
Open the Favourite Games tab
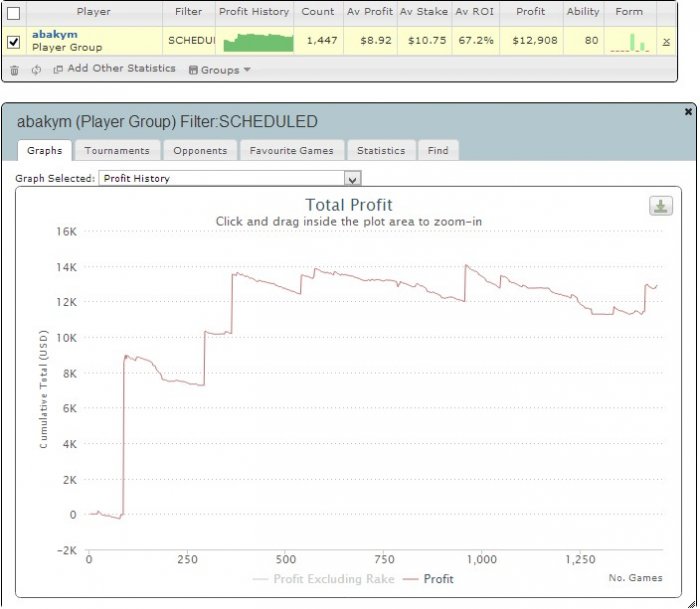tap(292, 150)
